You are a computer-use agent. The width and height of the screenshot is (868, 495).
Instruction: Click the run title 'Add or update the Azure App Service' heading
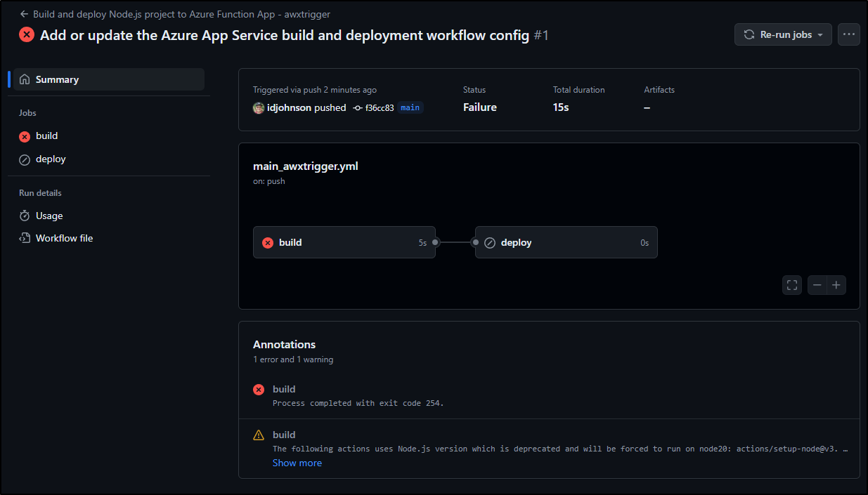pyautogui.click(x=285, y=35)
